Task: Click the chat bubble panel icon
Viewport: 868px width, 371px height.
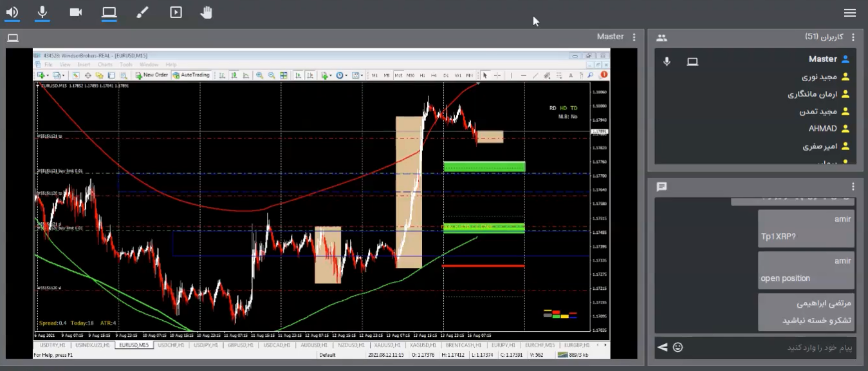Action: [x=661, y=187]
